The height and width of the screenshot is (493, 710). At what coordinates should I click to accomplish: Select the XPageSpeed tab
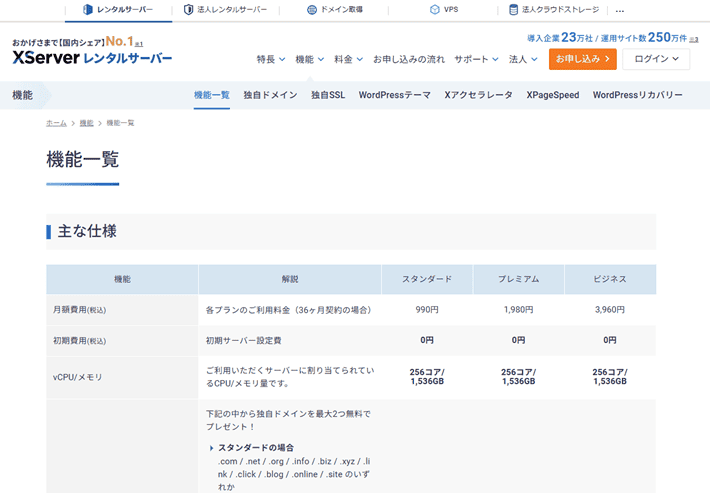553,95
